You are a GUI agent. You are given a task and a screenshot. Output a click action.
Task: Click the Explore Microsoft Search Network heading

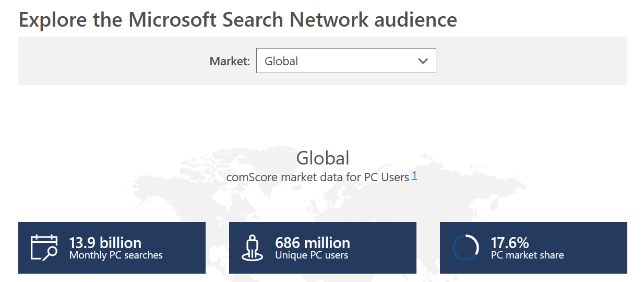click(x=237, y=19)
